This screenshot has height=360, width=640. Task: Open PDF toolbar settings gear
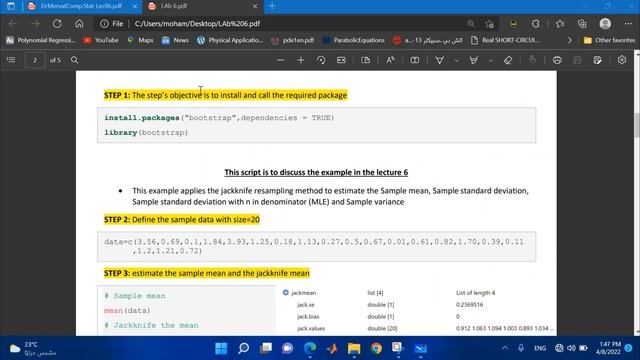coord(622,60)
